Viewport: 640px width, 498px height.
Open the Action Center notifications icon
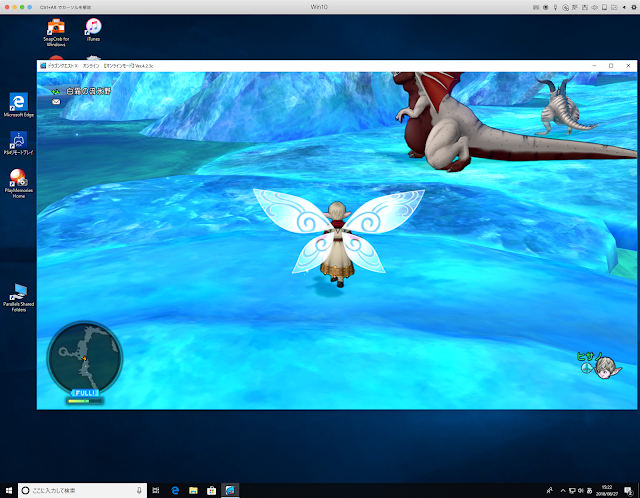[629, 491]
